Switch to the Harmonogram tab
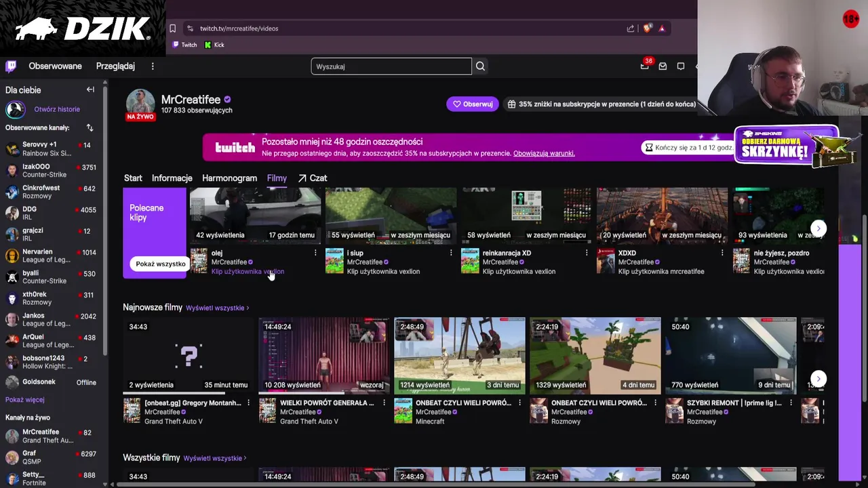 tap(229, 178)
